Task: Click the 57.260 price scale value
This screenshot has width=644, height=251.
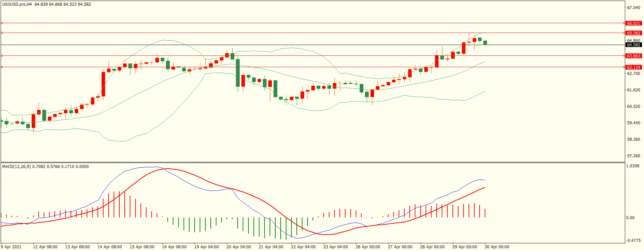Action: click(633, 156)
